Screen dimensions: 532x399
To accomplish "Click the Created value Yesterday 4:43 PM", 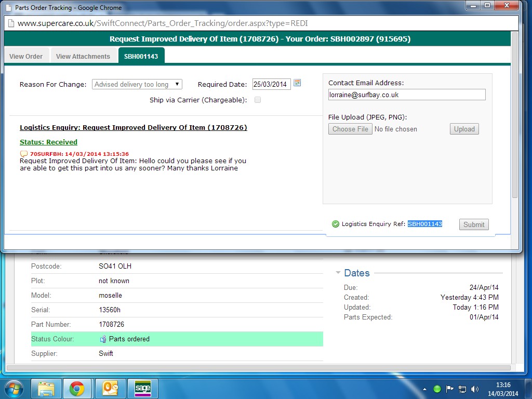I will tap(470, 298).
